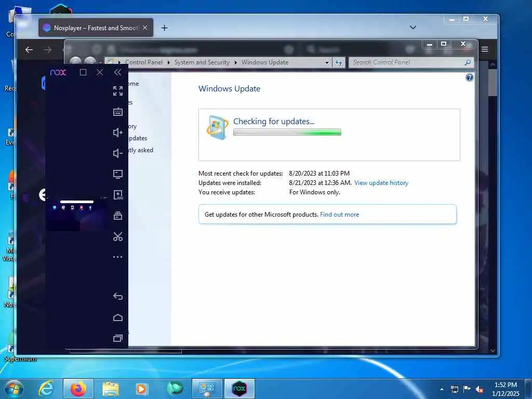Expand the arrow after Control Panel breadcrumb

169,62
